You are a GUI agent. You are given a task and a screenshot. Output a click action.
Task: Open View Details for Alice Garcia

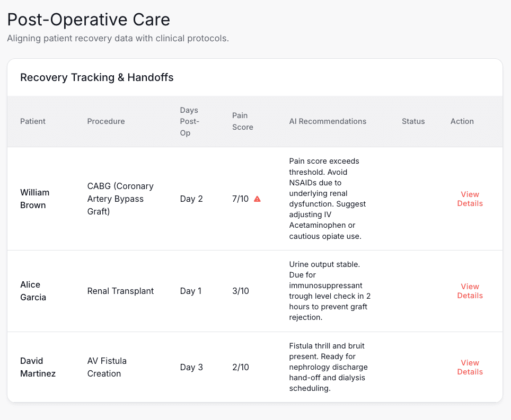[x=470, y=291]
